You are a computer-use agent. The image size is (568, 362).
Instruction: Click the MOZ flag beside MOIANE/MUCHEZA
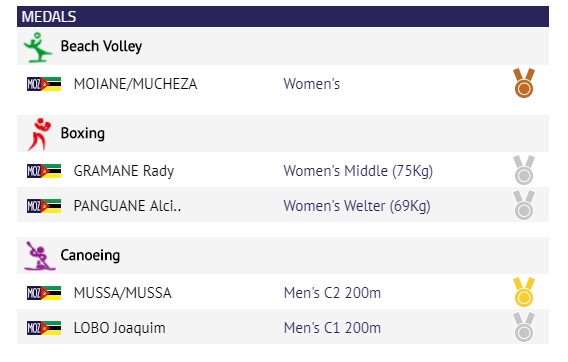(x=44, y=84)
